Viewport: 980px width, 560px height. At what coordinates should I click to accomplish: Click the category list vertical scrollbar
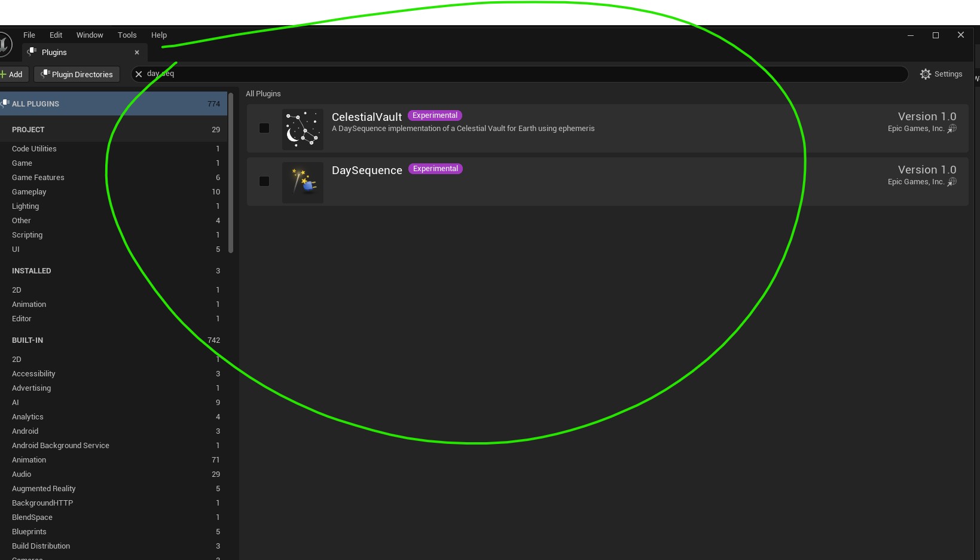click(x=231, y=172)
